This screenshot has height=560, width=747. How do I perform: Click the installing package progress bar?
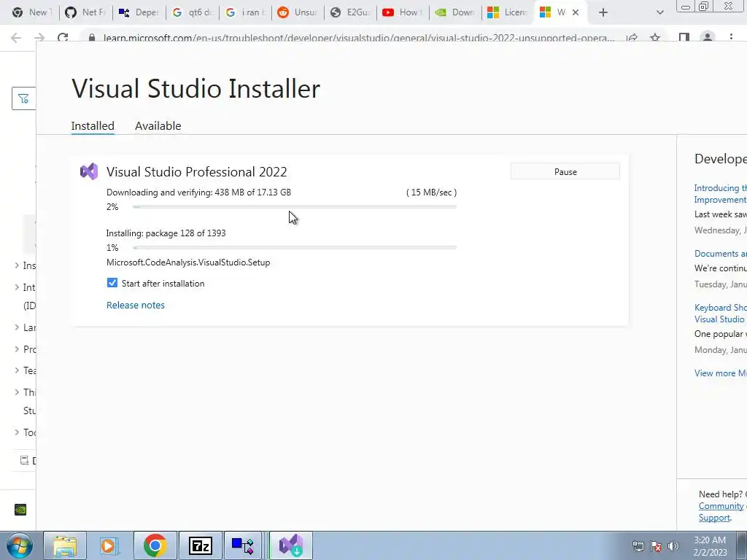[295, 248]
